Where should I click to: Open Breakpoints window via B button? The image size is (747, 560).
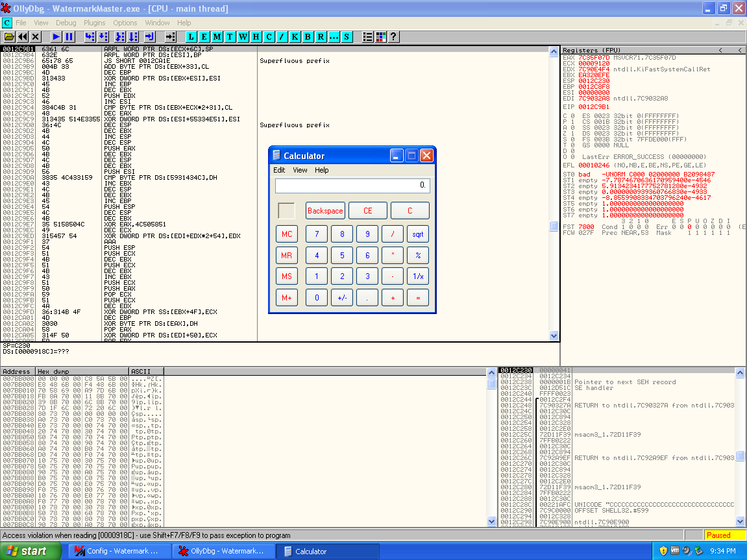[308, 37]
